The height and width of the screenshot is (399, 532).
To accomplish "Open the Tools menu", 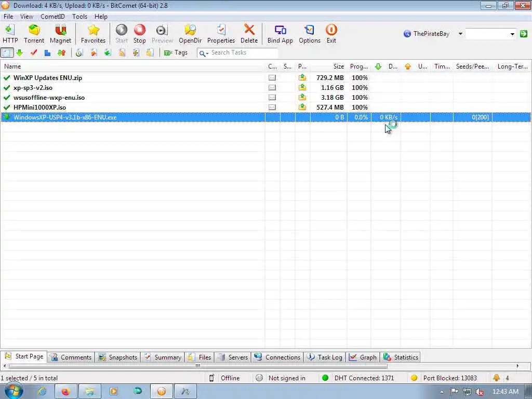I will pyautogui.click(x=79, y=16).
